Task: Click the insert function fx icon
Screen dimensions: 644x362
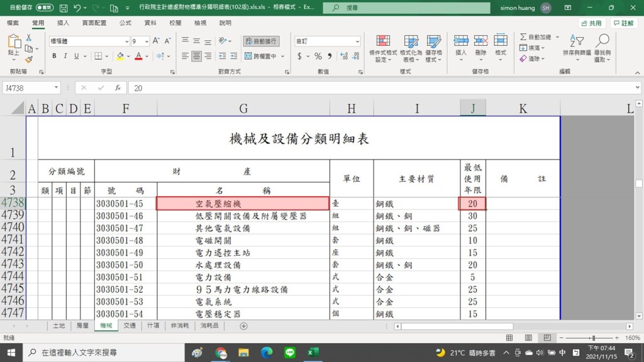Action: (117, 88)
